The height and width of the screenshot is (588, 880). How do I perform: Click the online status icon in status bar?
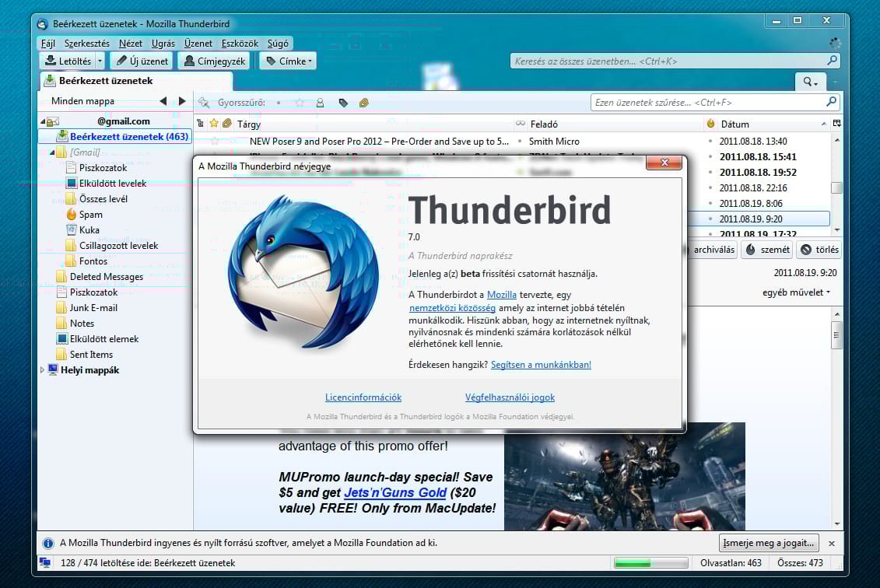pyautogui.click(x=45, y=562)
